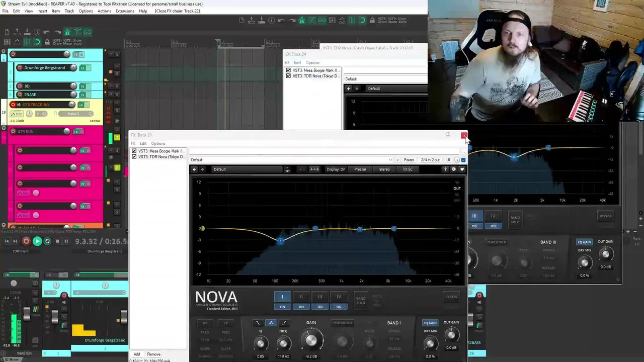
Task: Click the New project toolbar icon
Action: pyautogui.click(x=7, y=32)
